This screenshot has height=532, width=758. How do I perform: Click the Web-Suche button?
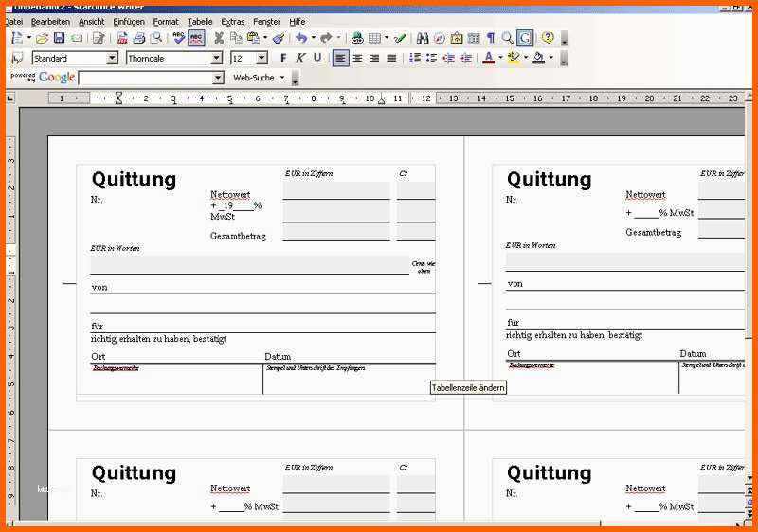(x=253, y=78)
